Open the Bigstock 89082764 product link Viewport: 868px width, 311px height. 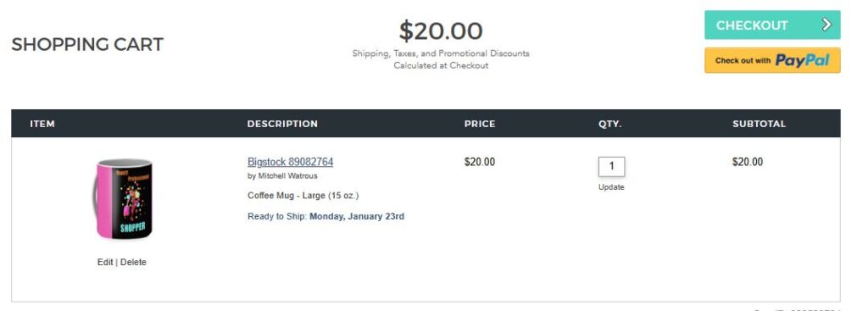tap(290, 162)
